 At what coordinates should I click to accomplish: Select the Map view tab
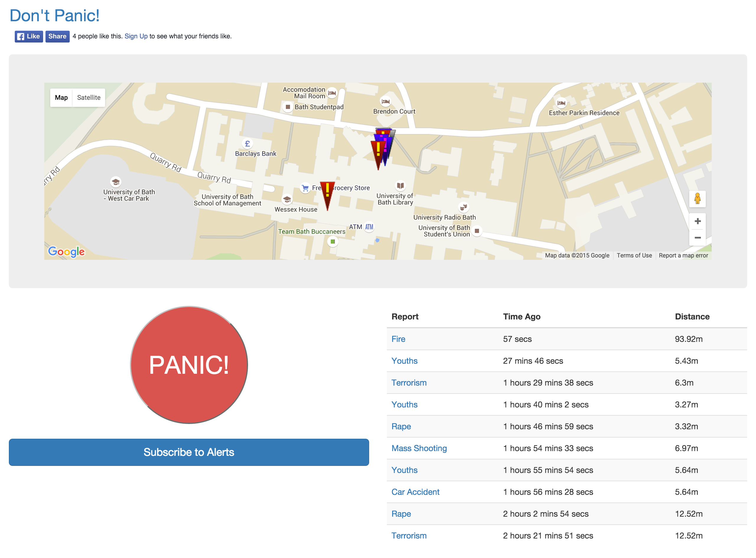pos(61,98)
